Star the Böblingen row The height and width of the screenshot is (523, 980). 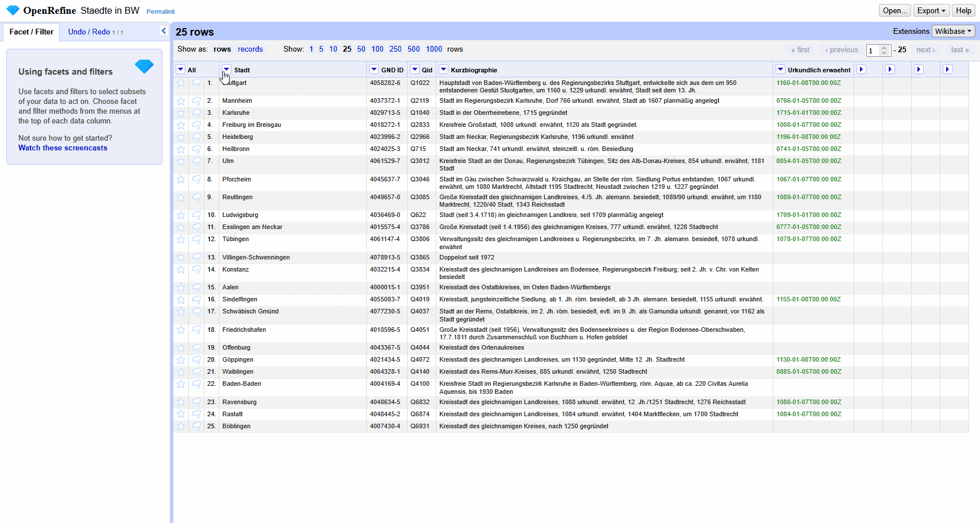[180, 426]
